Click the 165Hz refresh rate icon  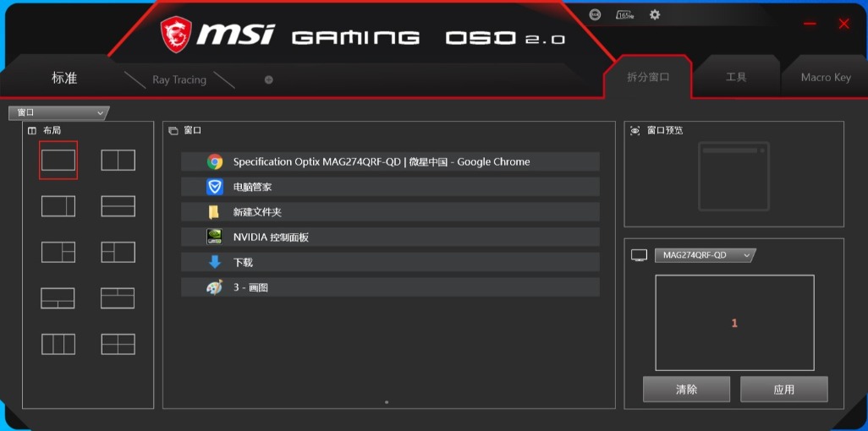coord(624,14)
